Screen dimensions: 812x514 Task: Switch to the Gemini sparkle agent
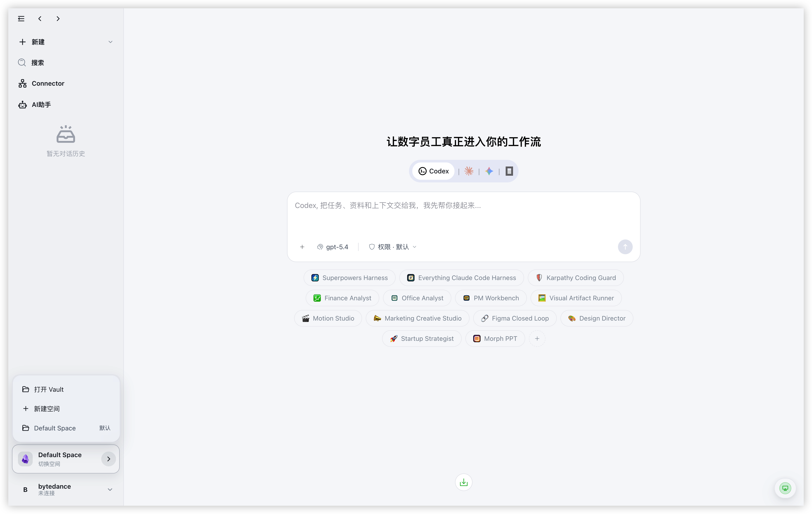[489, 171]
